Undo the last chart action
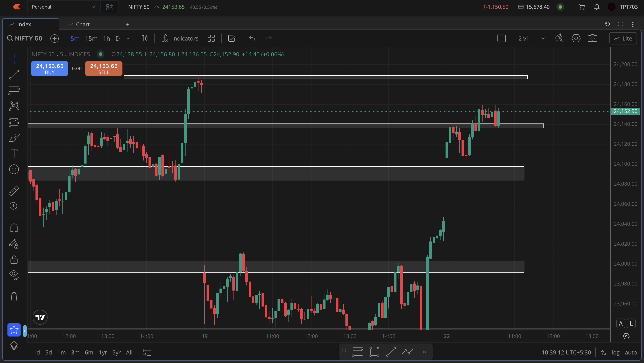Image resolution: width=644 pixels, height=363 pixels. coord(252,39)
